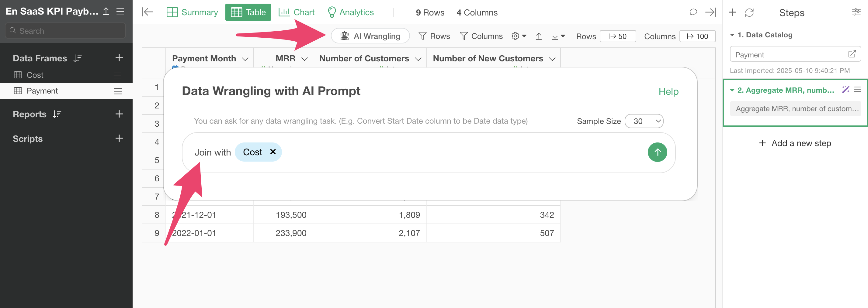Open Payment Month column menu
This screenshot has width=868, height=308.
[245, 59]
